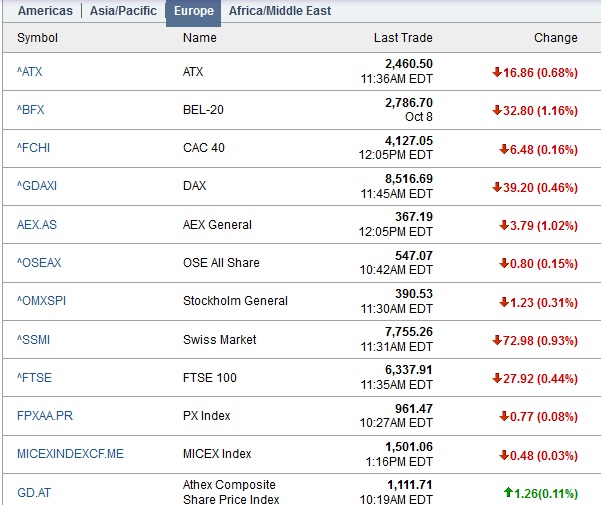Open the MICEXINDEXCF.ME symbol link
The image size is (604, 505).
(x=70, y=454)
